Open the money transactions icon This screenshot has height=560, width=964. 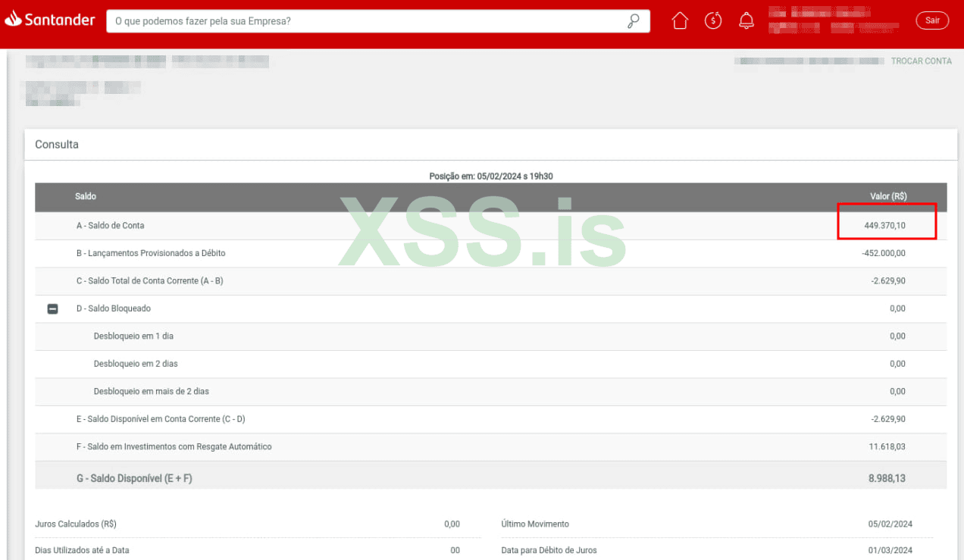(713, 20)
